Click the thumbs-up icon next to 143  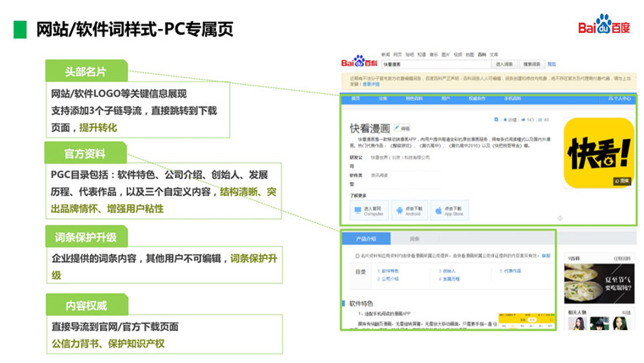[523, 120]
